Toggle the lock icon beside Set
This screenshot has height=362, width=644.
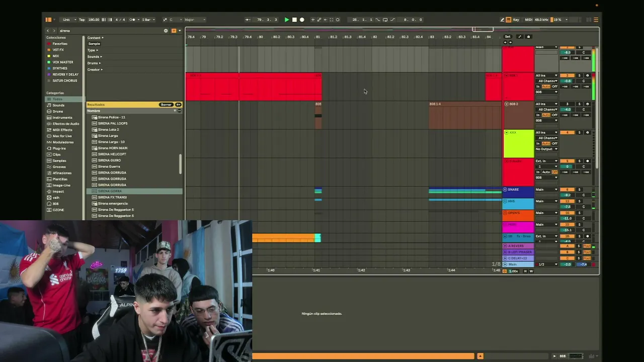click(528, 37)
